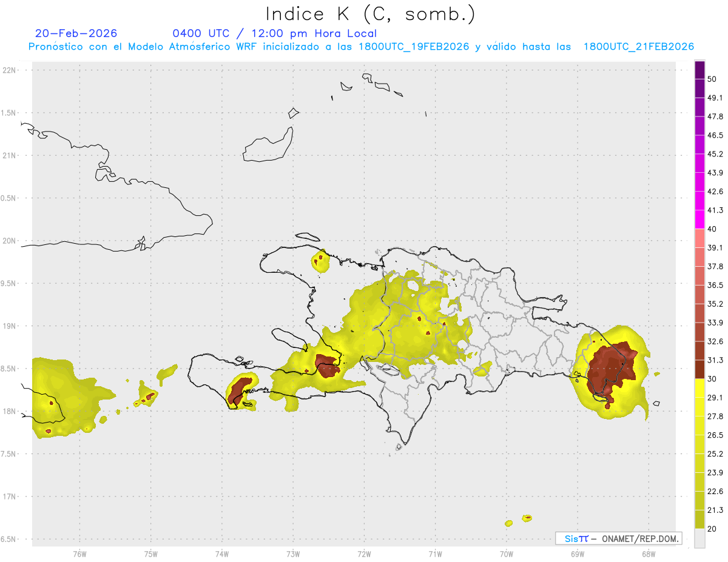Pick the salmon legend segment between 39.1 and 40
The width and height of the screenshot is (728, 562).
pyautogui.click(x=699, y=238)
